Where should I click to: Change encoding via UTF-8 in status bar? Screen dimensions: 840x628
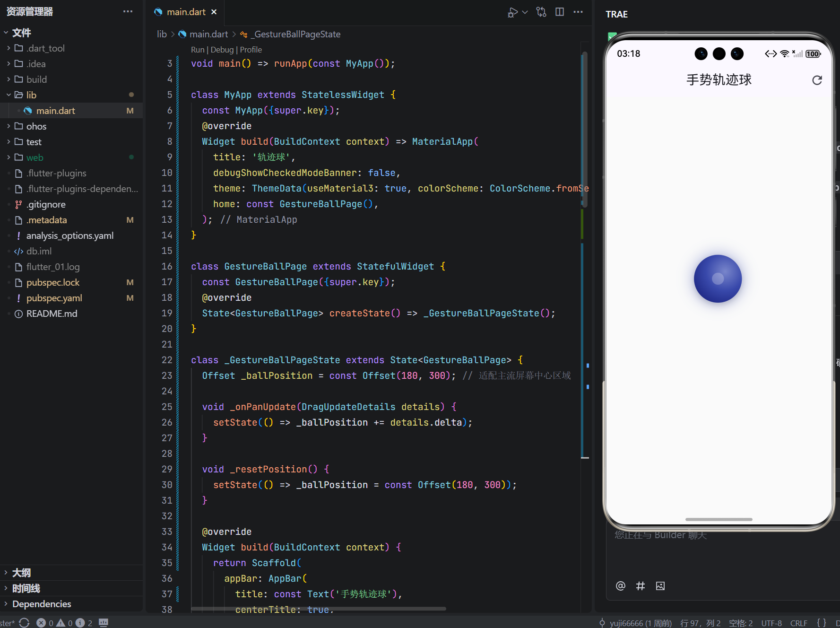(x=771, y=623)
